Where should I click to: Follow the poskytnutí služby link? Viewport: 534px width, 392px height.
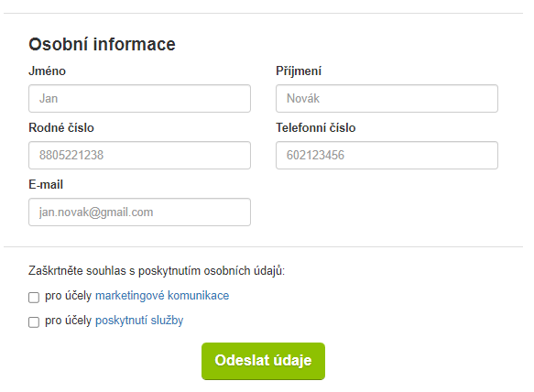[x=139, y=321]
